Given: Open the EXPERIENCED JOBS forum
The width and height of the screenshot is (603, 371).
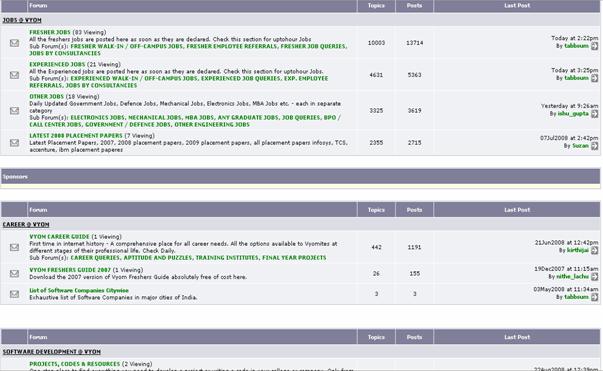Looking at the screenshot, I should coord(57,65).
